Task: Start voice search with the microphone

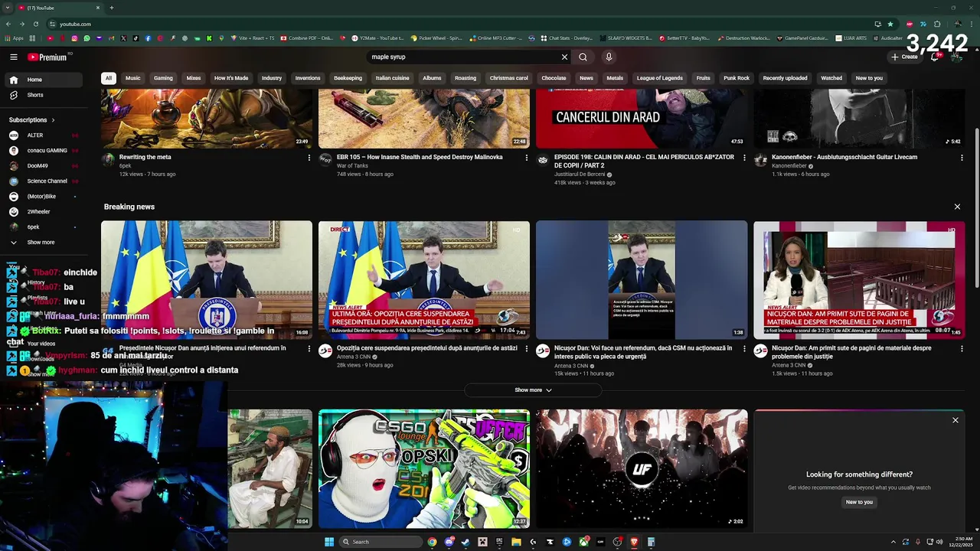Action: (x=609, y=57)
